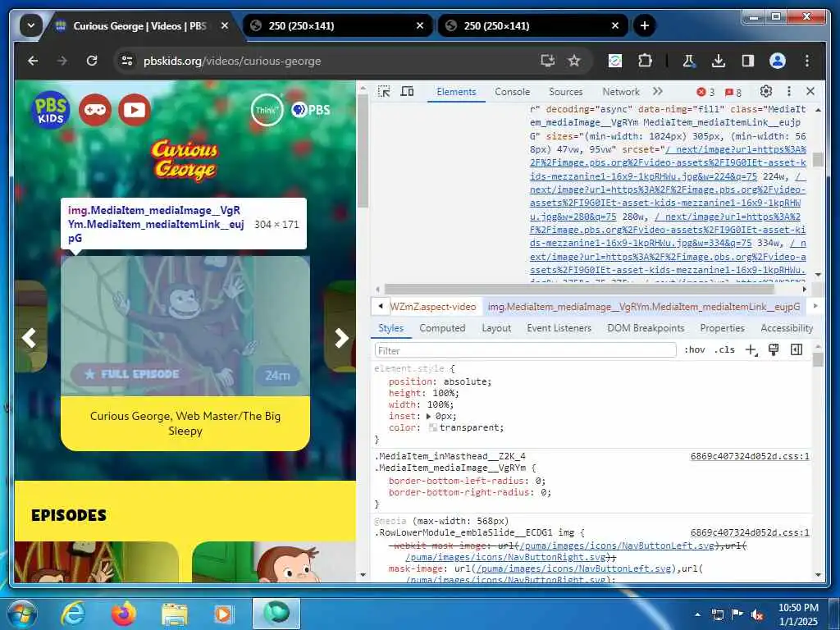Bookmark this page star

(574, 61)
